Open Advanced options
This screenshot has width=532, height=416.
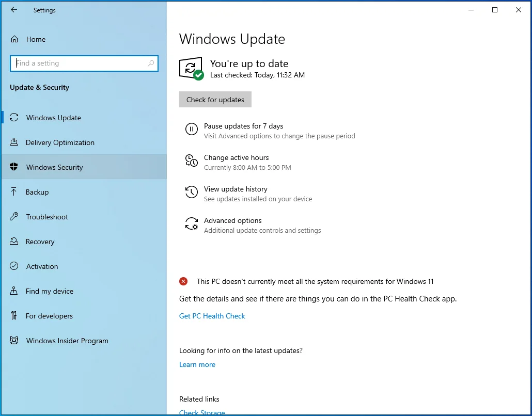tap(233, 221)
